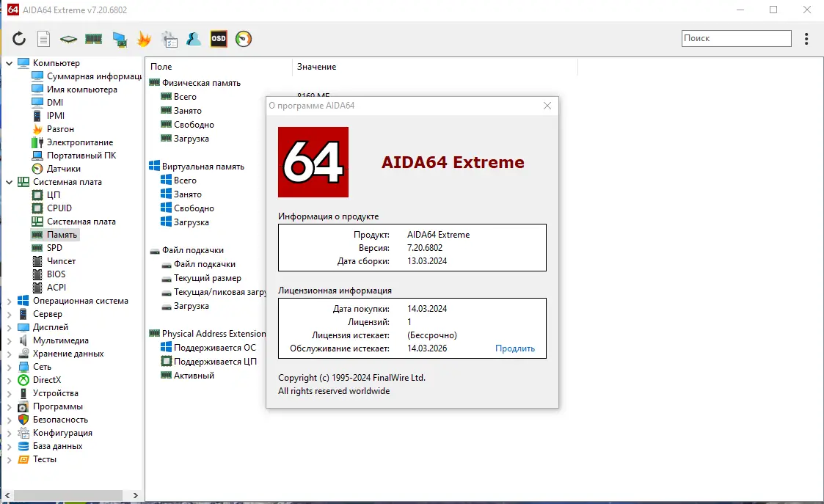Click the AIDA64 title bar app icon
The image size is (824, 504).
pyautogui.click(x=12, y=10)
